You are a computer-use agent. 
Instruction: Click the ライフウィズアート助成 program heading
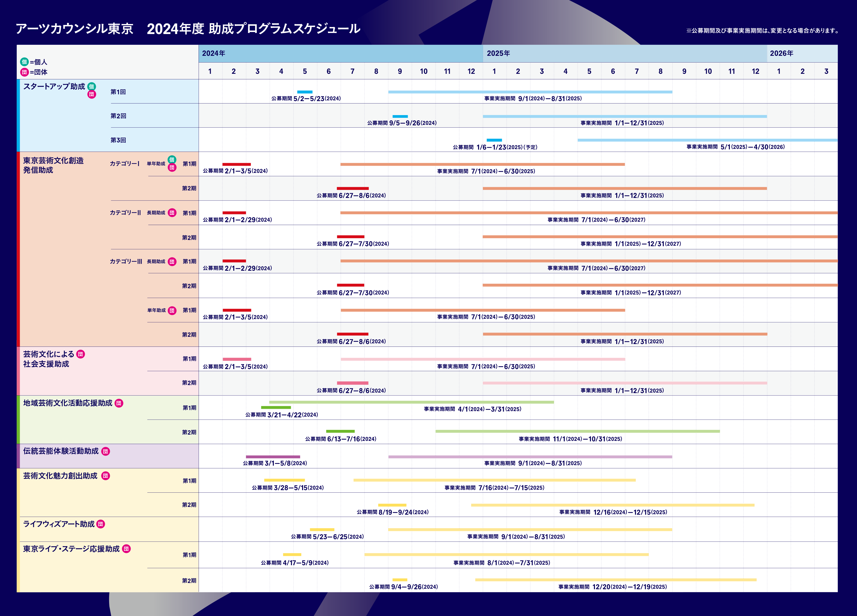59,524
